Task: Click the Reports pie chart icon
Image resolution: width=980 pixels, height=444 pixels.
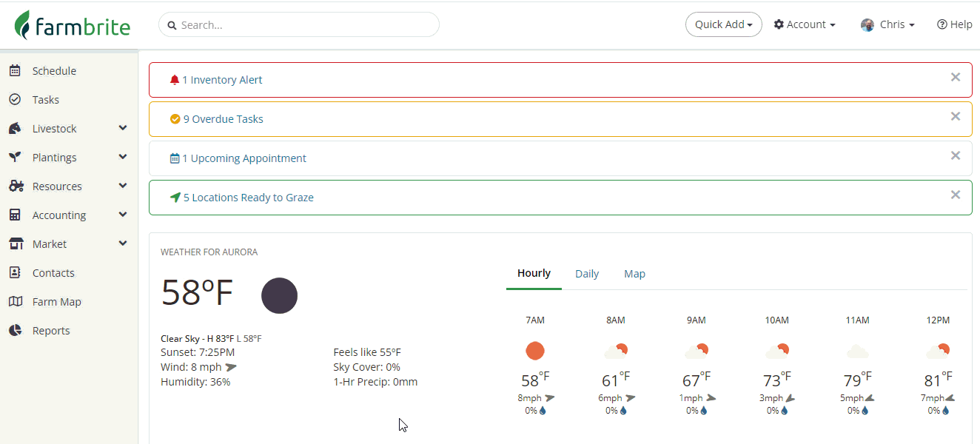Action: point(15,331)
